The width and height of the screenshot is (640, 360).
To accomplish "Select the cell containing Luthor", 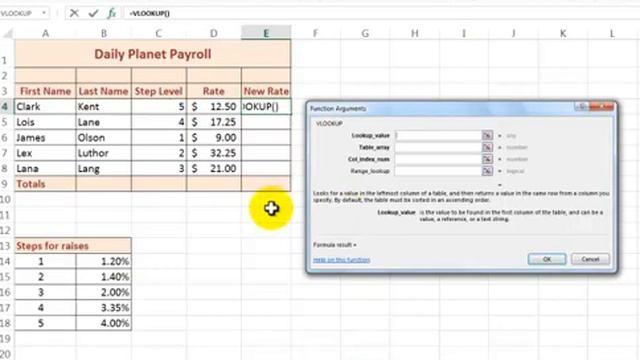I will (x=104, y=153).
